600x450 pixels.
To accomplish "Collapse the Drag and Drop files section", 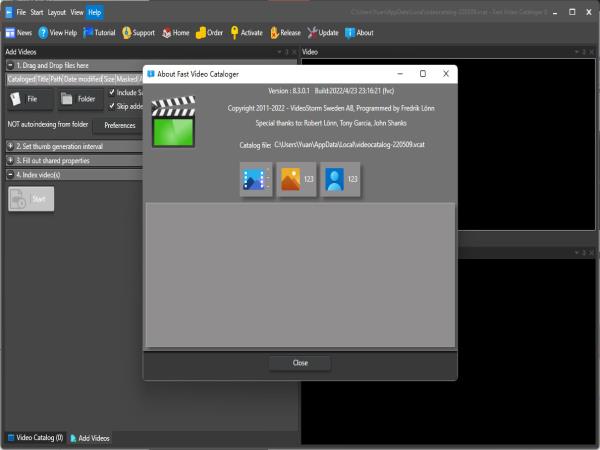I will pyautogui.click(x=10, y=65).
